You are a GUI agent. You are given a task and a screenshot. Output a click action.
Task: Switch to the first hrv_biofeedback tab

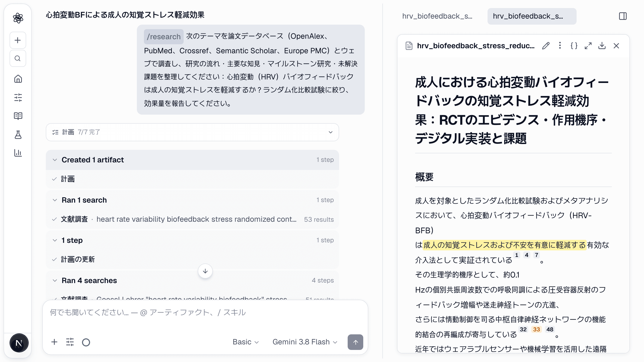pos(437,16)
